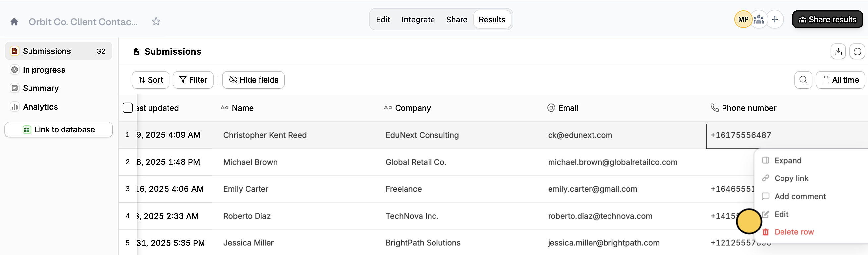Click the MP user avatar
The image size is (868, 255).
[x=743, y=19]
